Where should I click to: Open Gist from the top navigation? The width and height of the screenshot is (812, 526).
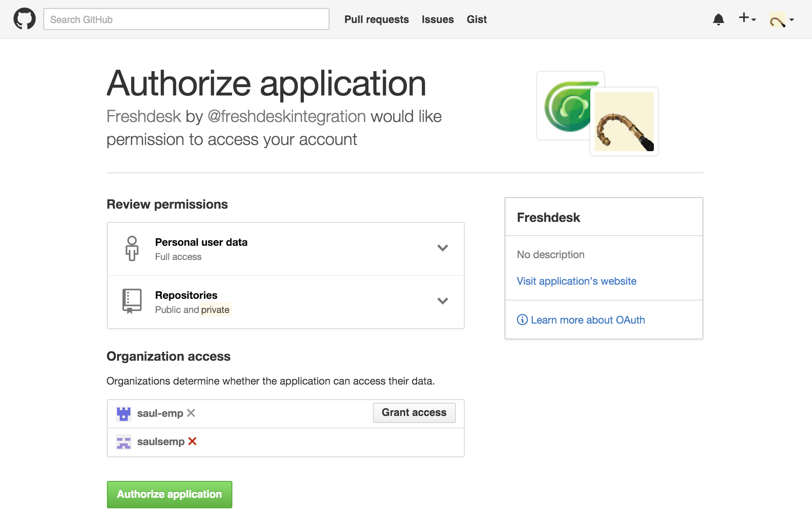coord(477,19)
